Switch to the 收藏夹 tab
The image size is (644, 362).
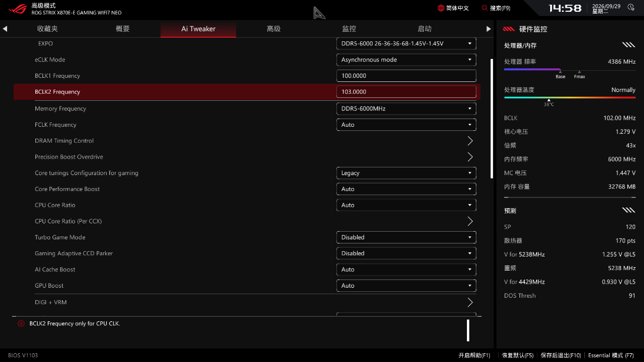[x=48, y=29]
